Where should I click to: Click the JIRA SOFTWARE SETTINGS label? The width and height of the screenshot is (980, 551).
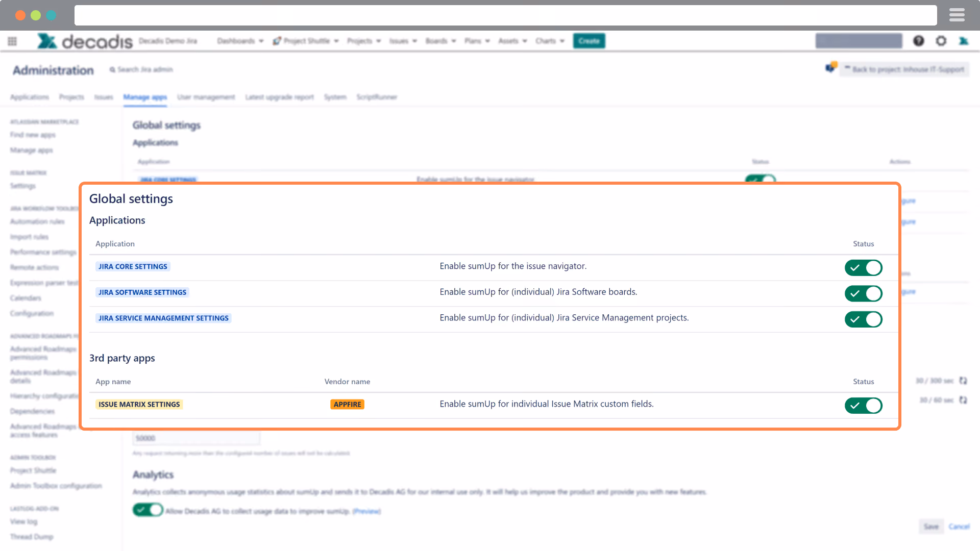coord(142,292)
